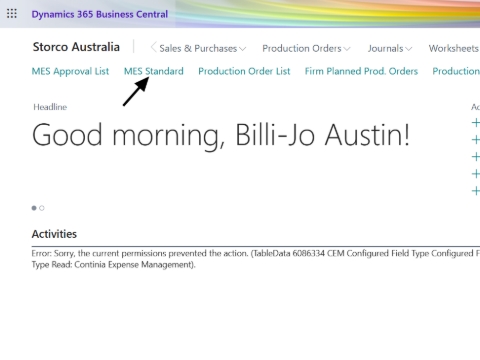
Task: Click the Activities section heading
Action: click(x=54, y=234)
